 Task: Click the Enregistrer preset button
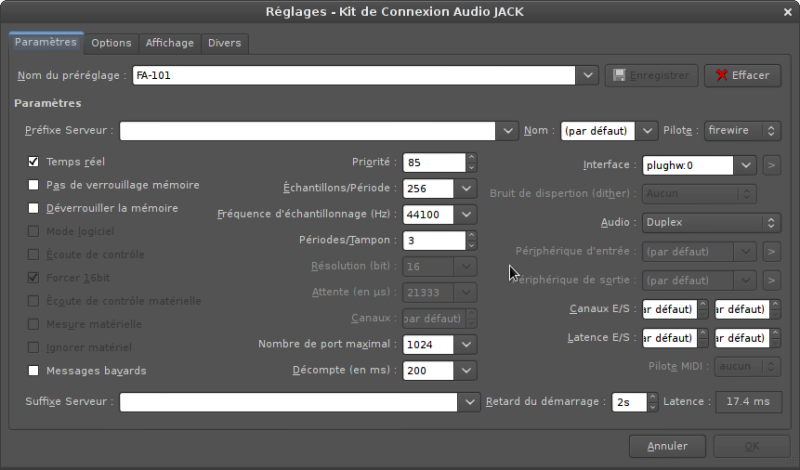652,76
